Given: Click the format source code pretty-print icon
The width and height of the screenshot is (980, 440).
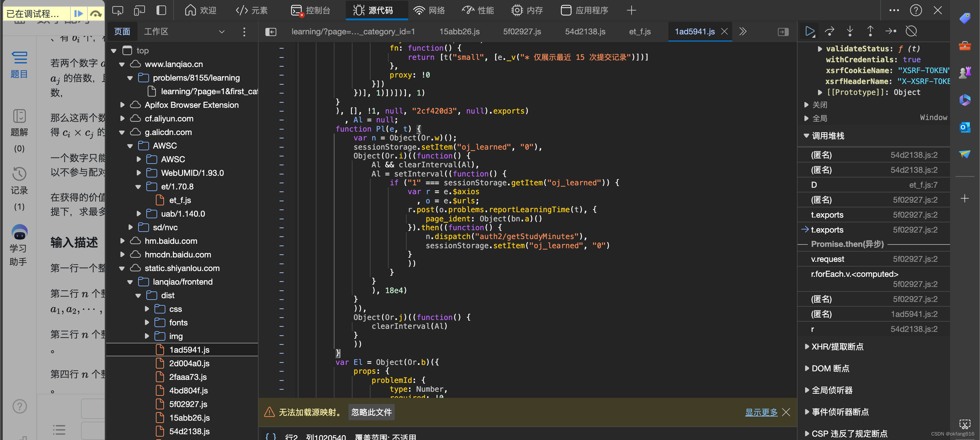Looking at the screenshot, I should [x=269, y=436].
